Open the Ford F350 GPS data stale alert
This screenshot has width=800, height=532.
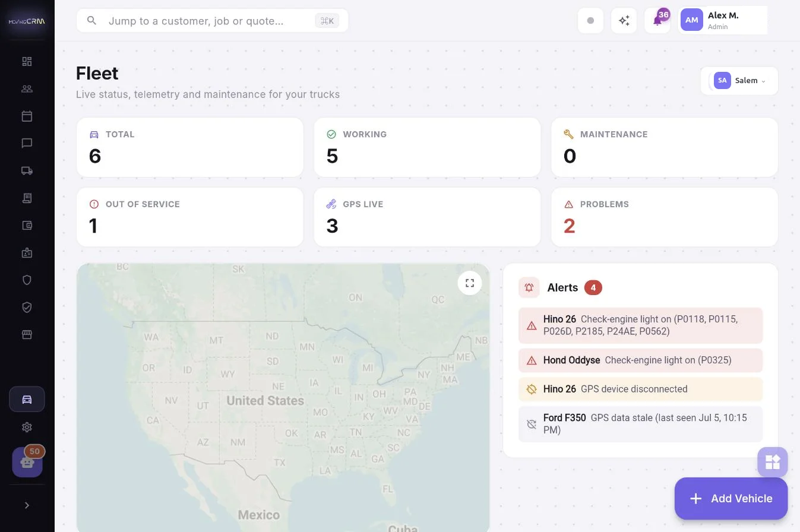[x=640, y=424]
